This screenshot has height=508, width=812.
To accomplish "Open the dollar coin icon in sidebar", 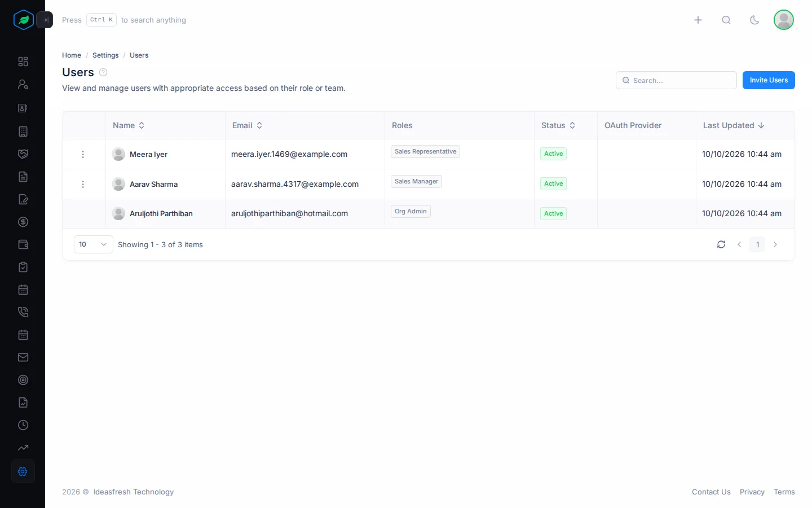I will (x=23, y=222).
